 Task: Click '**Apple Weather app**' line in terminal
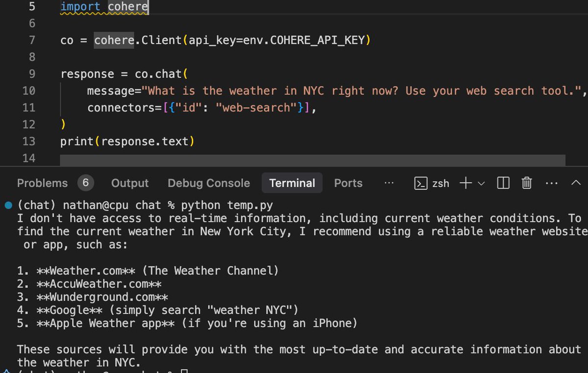coord(188,323)
